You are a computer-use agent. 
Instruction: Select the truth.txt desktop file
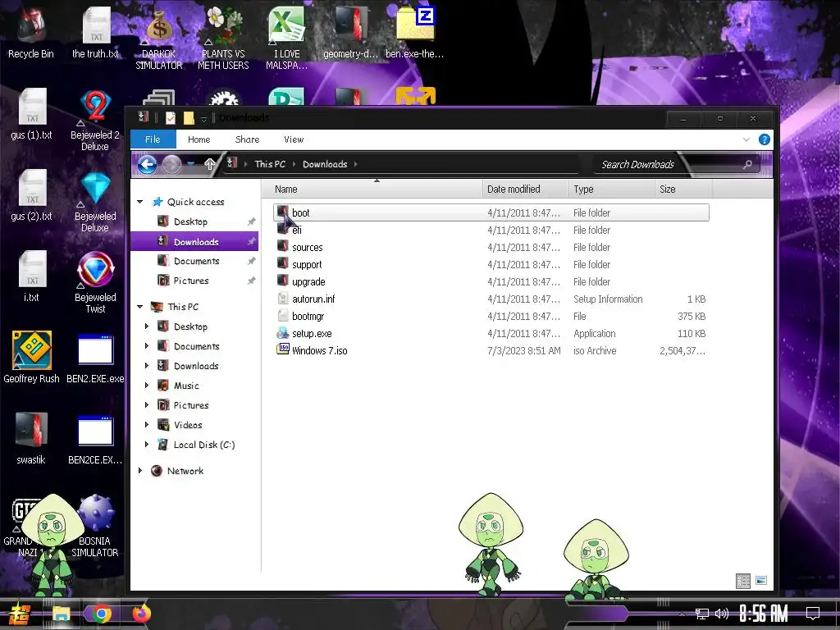pos(95,33)
